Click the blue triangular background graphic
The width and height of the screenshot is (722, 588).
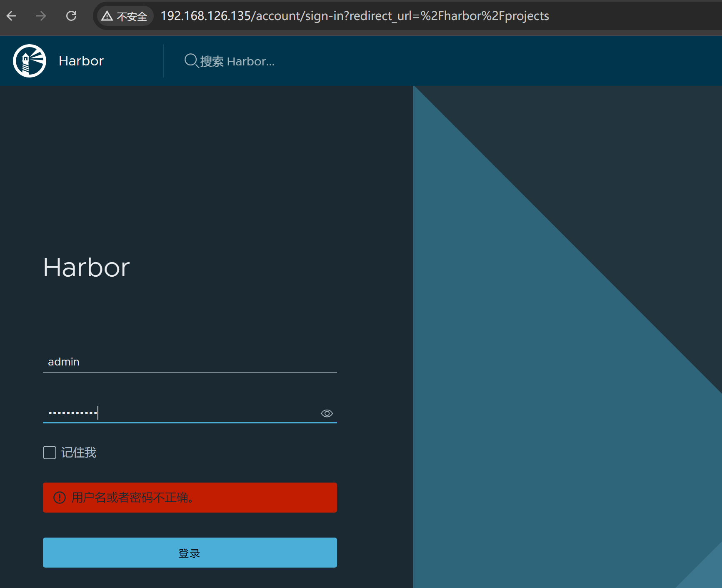tap(542, 375)
